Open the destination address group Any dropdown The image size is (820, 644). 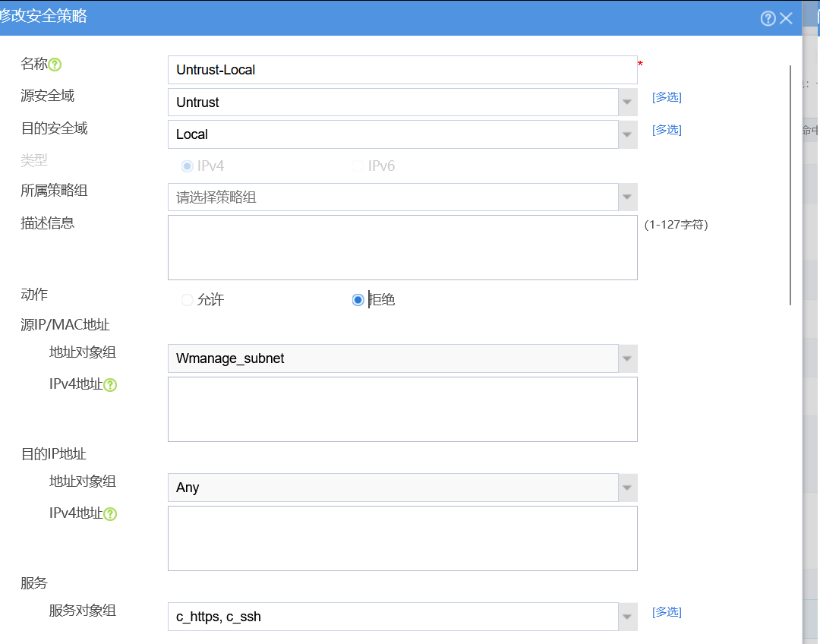point(627,488)
